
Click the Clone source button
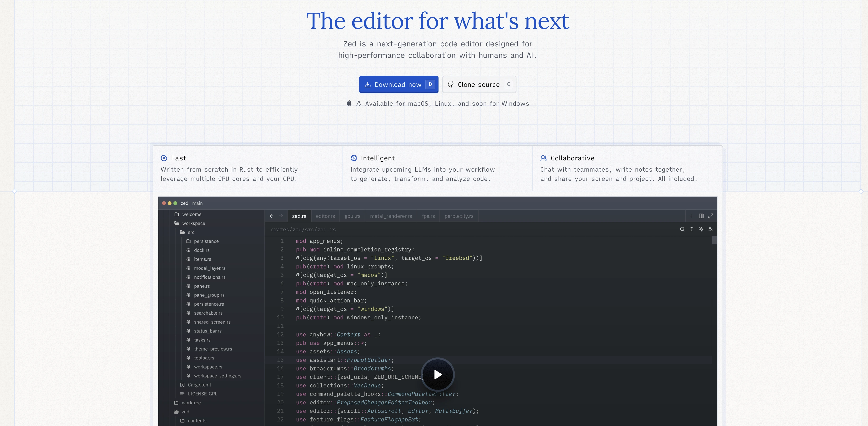[479, 85]
